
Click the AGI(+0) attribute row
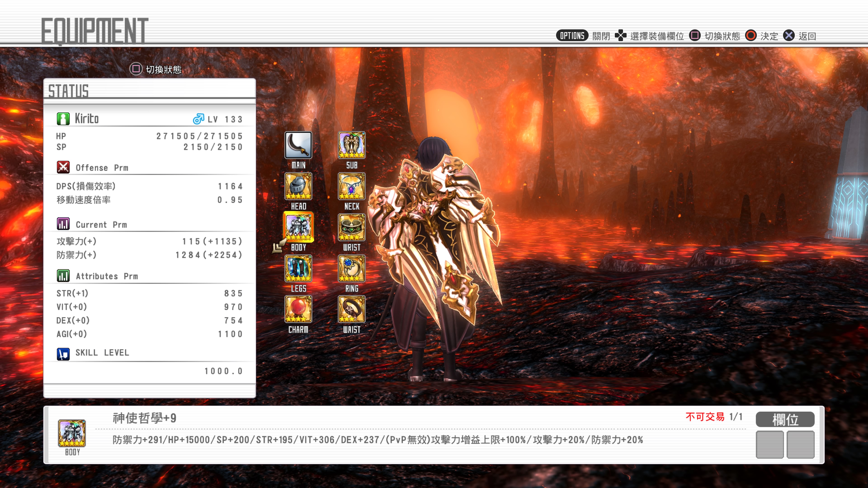(x=150, y=334)
